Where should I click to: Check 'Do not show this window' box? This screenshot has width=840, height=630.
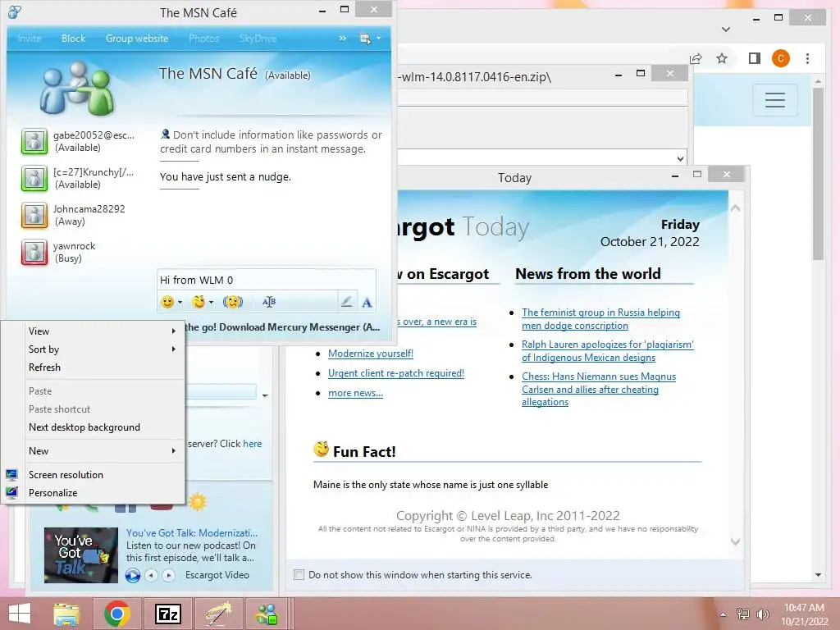(299, 575)
